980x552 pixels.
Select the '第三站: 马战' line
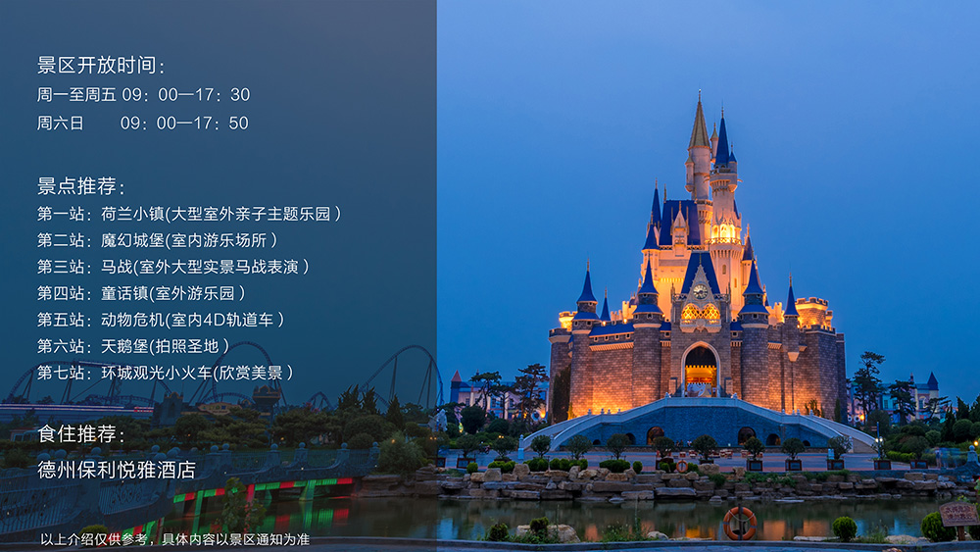(172, 267)
